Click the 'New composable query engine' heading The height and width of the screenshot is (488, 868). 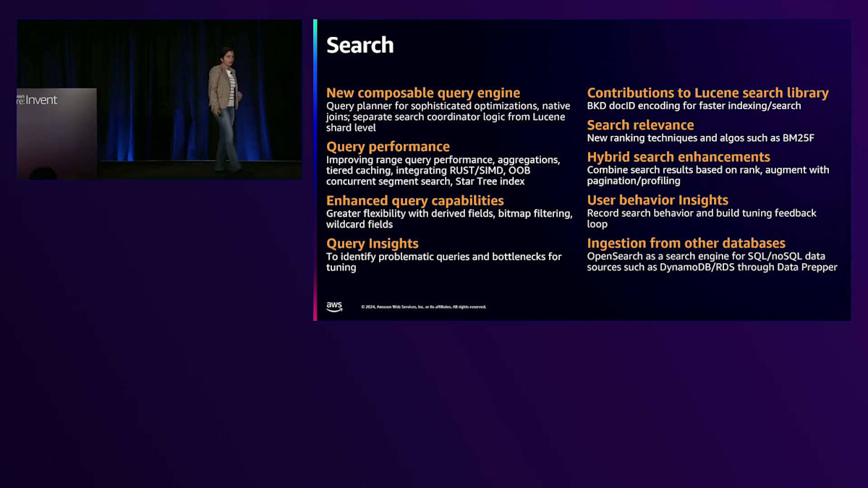(x=423, y=93)
